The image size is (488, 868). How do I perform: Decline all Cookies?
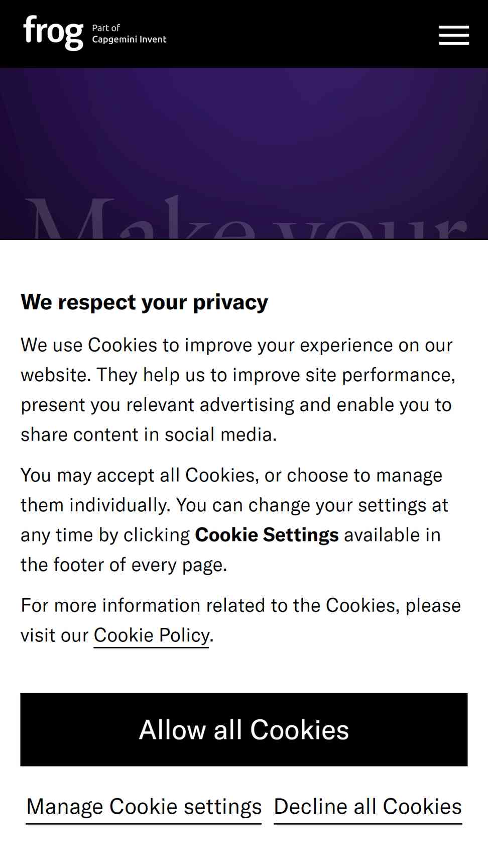pos(368,807)
